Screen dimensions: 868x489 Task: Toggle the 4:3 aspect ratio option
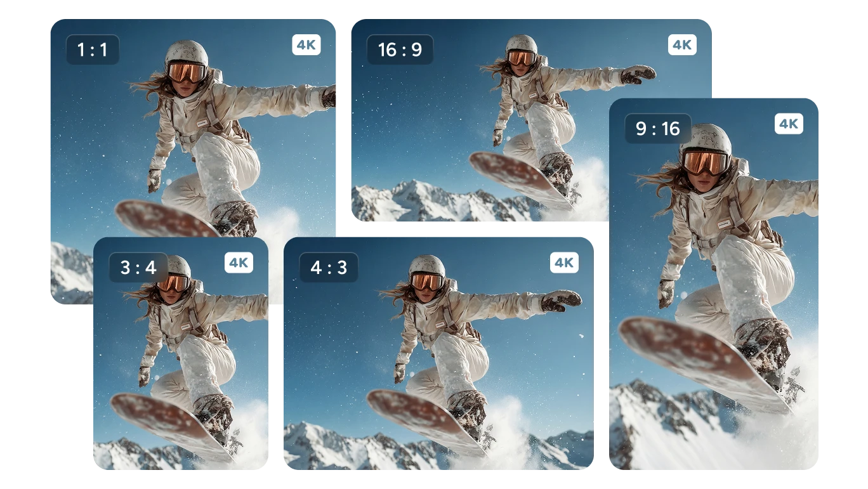coord(328,267)
